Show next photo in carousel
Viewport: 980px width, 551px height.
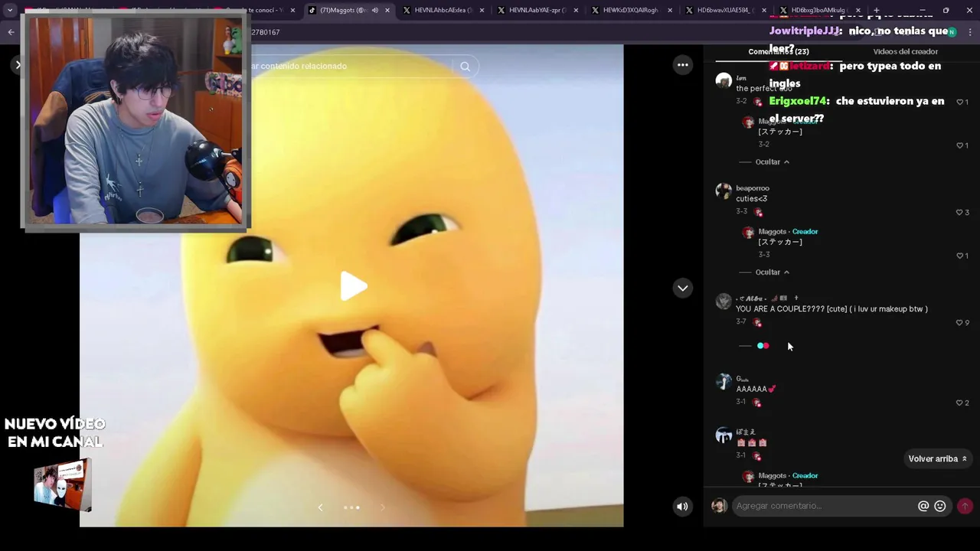click(383, 507)
